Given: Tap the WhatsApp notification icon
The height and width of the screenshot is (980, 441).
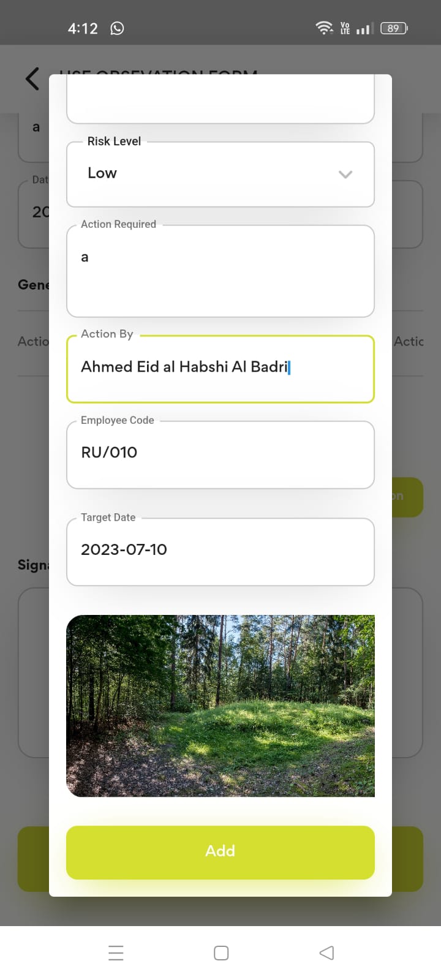Looking at the screenshot, I should [117, 28].
